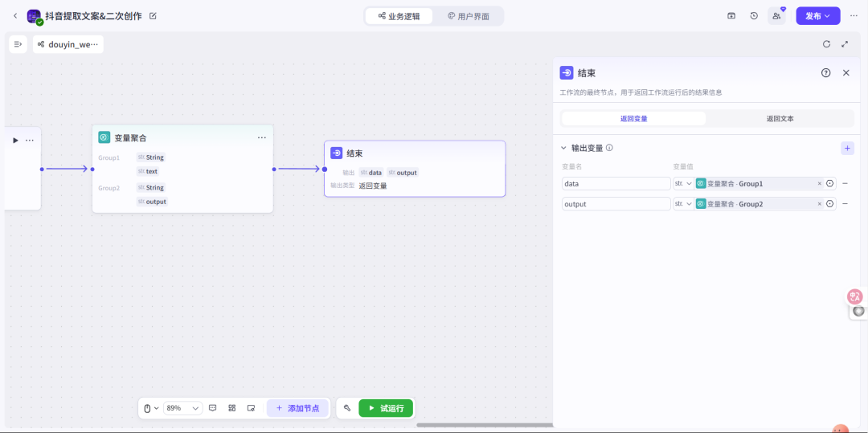Remove the output variable row
This screenshot has height=433, width=868.
point(845,204)
